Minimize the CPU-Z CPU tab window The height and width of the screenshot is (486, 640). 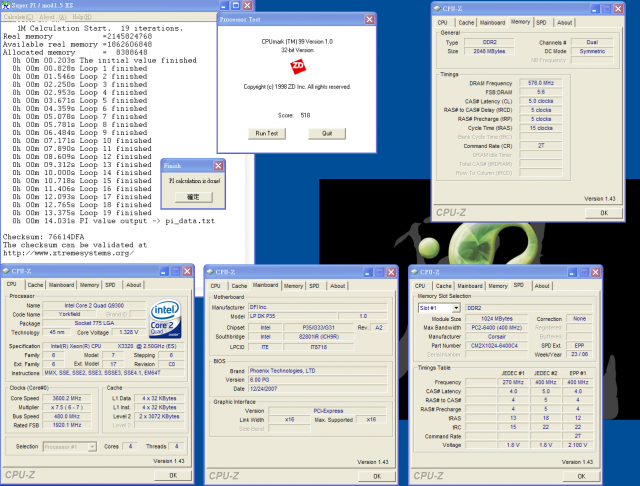(164, 271)
